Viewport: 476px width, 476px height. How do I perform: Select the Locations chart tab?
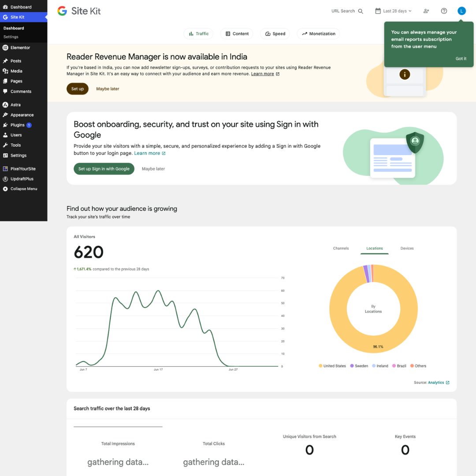click(x=375, y=248)
